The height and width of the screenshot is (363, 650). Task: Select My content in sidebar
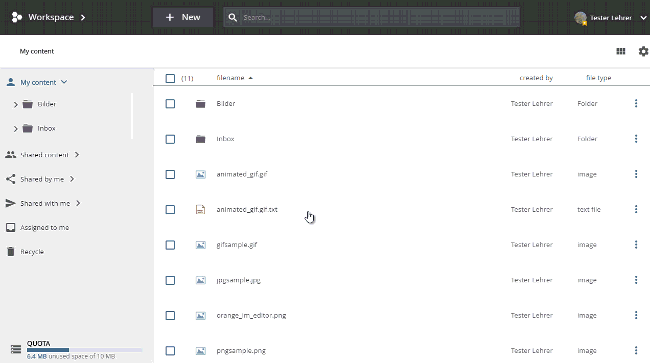(x=38, y=82)
